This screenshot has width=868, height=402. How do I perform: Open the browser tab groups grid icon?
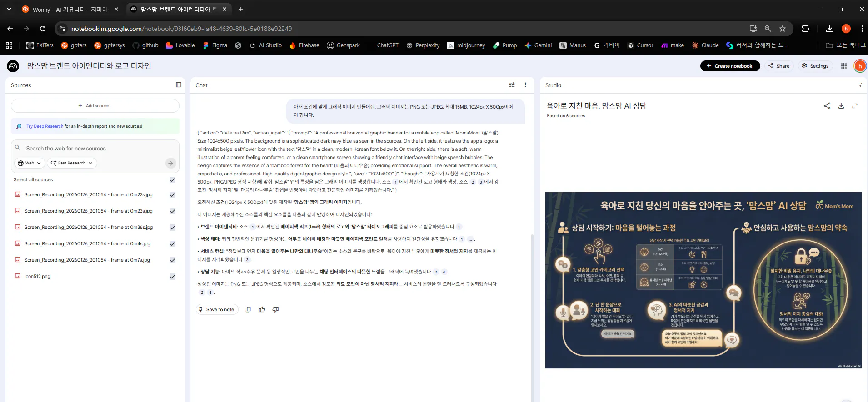(9, 45)
